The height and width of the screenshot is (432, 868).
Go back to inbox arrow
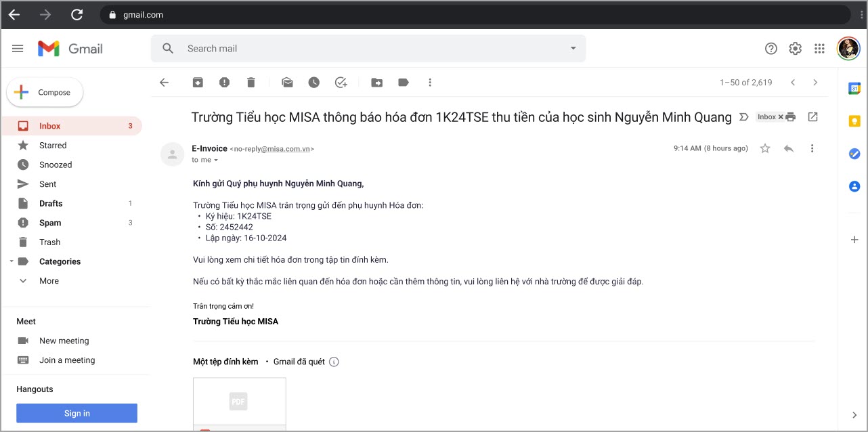point(164,83)
